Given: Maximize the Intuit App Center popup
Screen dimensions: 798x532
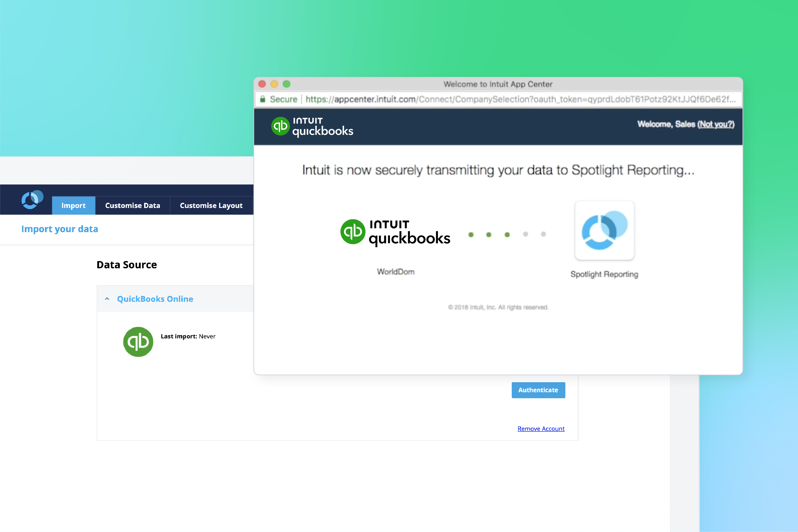Looking at the screenshot, I should click(287, 84).
